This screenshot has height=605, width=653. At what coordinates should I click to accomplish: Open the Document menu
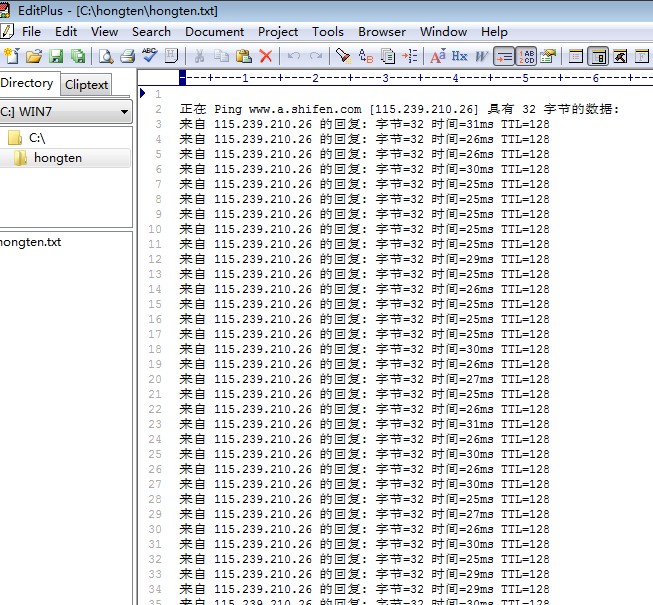pos(214,32)
